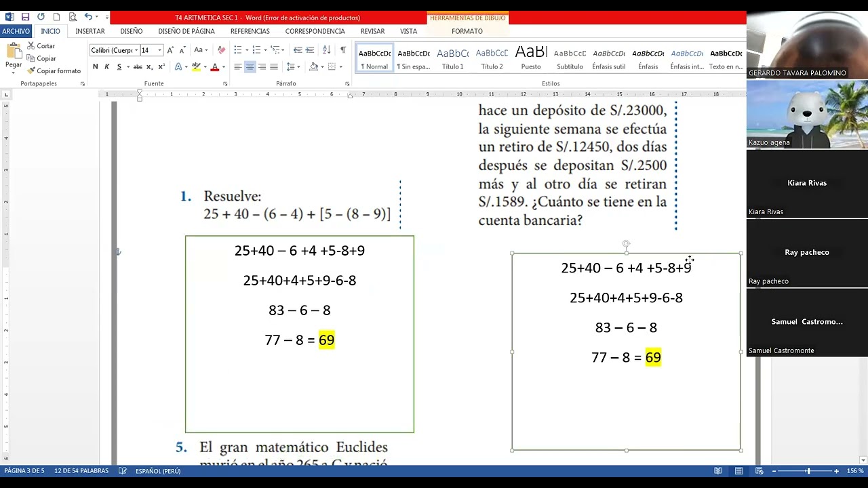The height and width of the screenshot is (488, 868).
Task: Open multilevel list menu
Action: 277,50
